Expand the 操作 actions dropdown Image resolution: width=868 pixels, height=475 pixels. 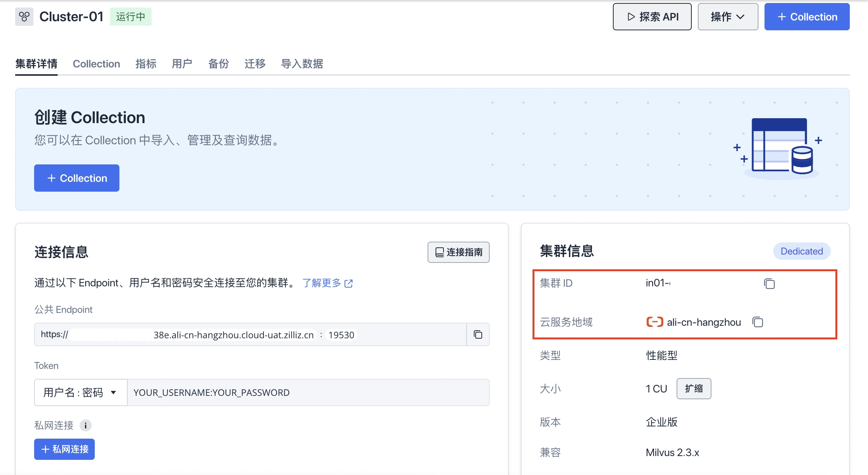coord(728,17)
